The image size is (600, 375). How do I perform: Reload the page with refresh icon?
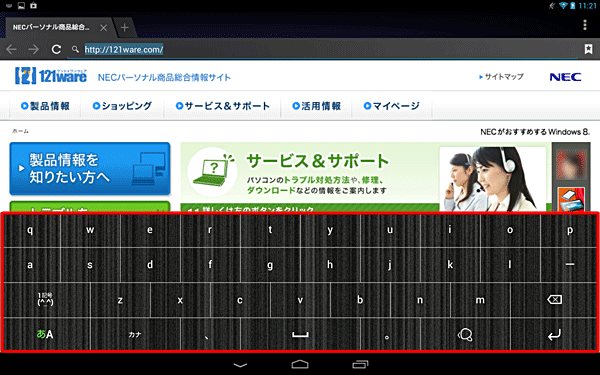click(x=56, y=49)
